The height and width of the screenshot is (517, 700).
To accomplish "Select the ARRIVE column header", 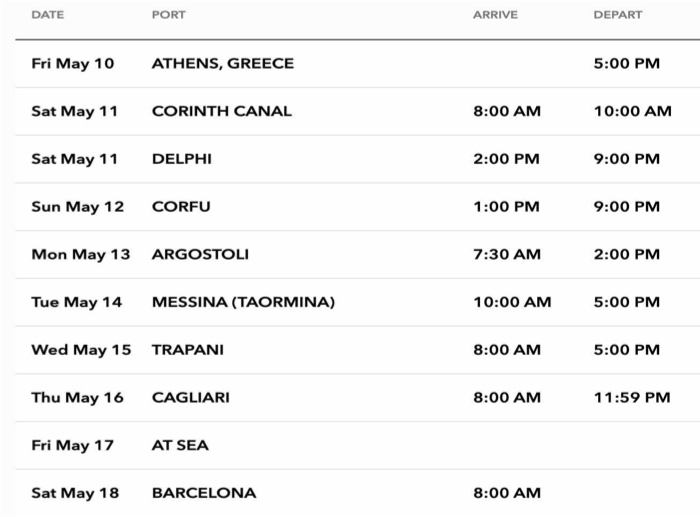I will click(x=495, y=15).
